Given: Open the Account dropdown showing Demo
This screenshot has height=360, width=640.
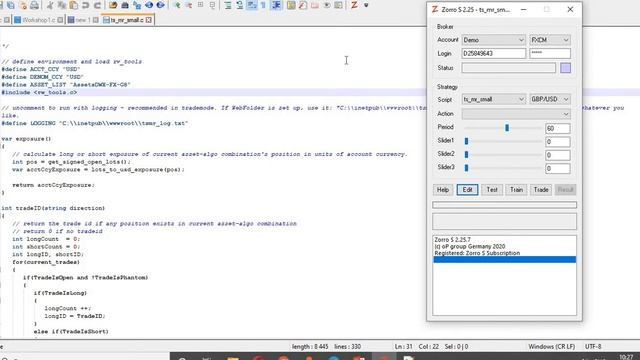Looking at the screenshot, I should point(493,40).
